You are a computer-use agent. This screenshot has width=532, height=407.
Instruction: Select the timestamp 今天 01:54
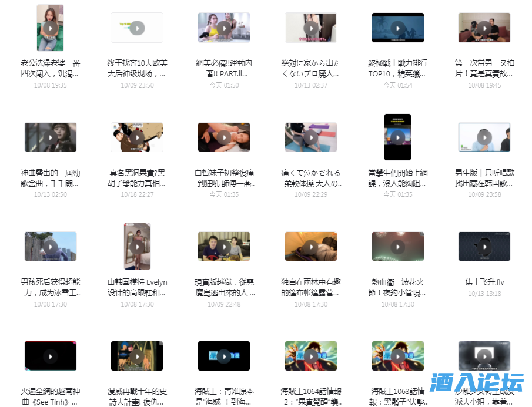click(x=397, y=85)
